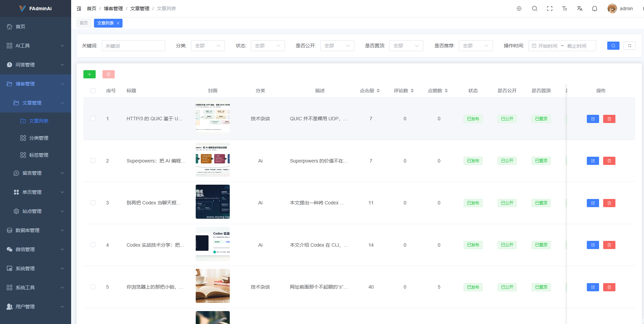The height and width of the screenshot is (324, 644).
Task: Open 标签管理 in the sidebar
Action: tap(35, 155)
